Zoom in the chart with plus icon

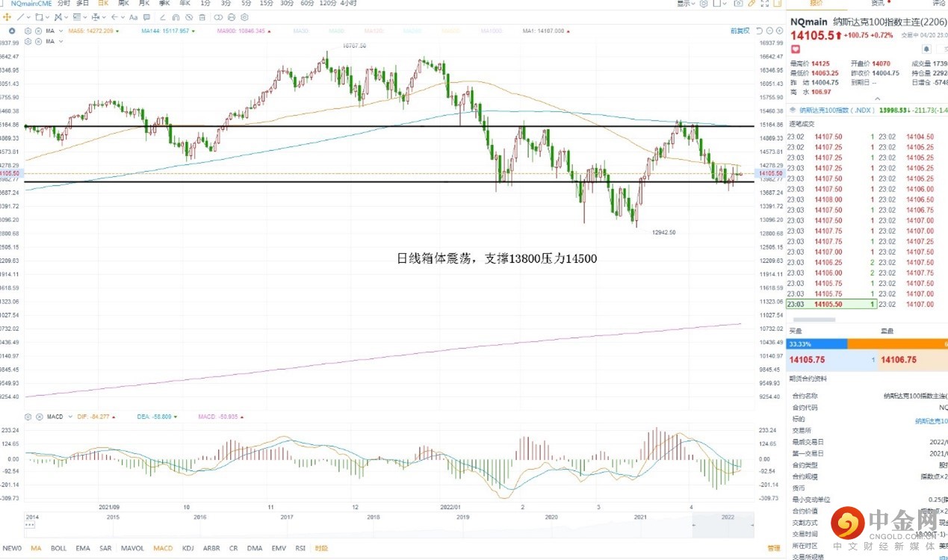[779, 31]
